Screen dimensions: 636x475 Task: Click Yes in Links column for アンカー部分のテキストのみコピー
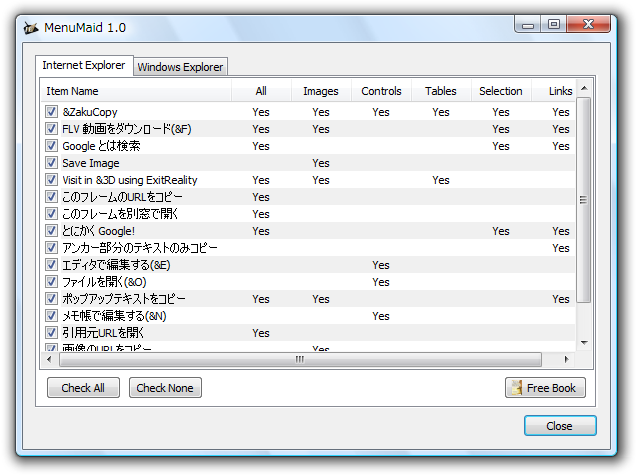[x=561, y=248]
